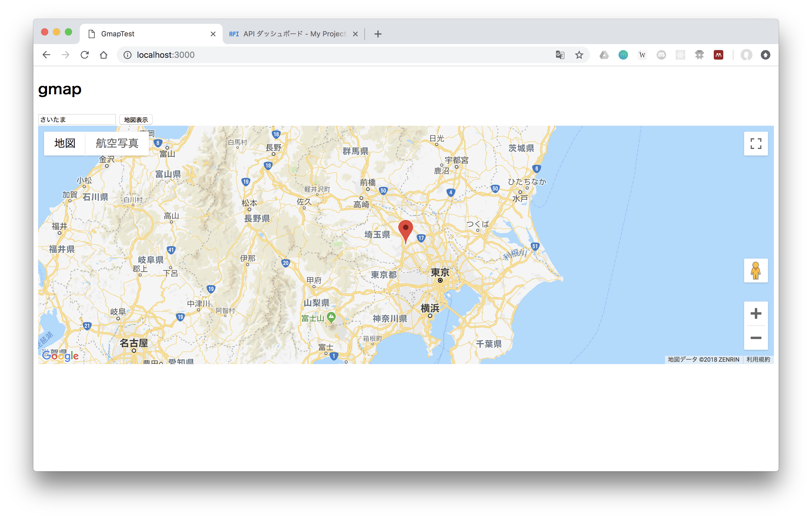The width and height of the screenshot is (812, 519).
Task: Toggle fullscreen view on the map
Action: (x=755, y=143)
